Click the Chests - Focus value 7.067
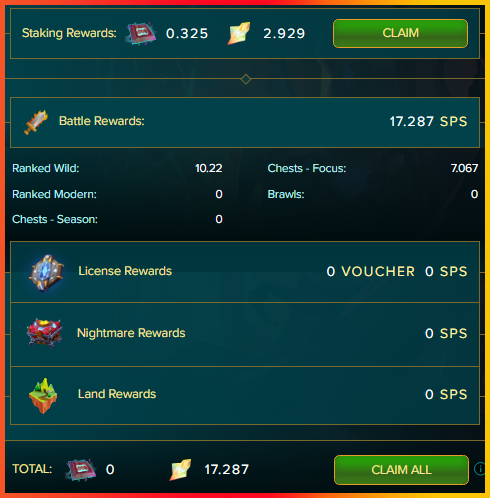 464,168
